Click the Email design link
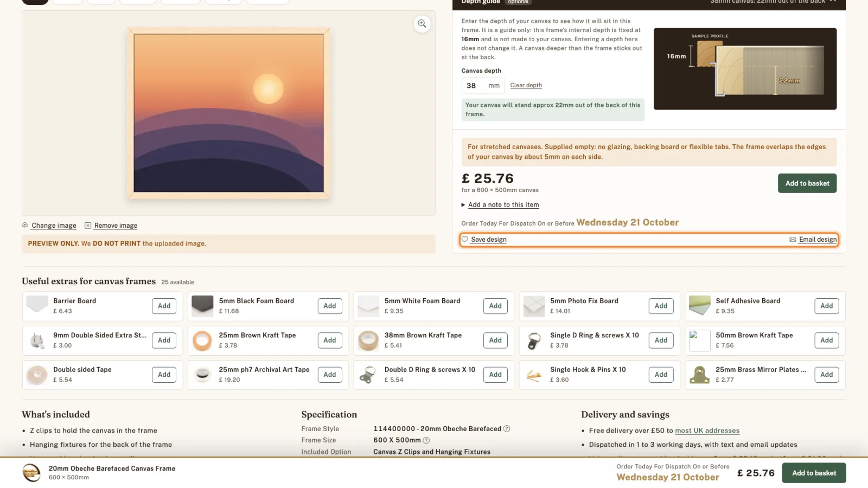Viewport: 868px width, 488px height. 818,239
